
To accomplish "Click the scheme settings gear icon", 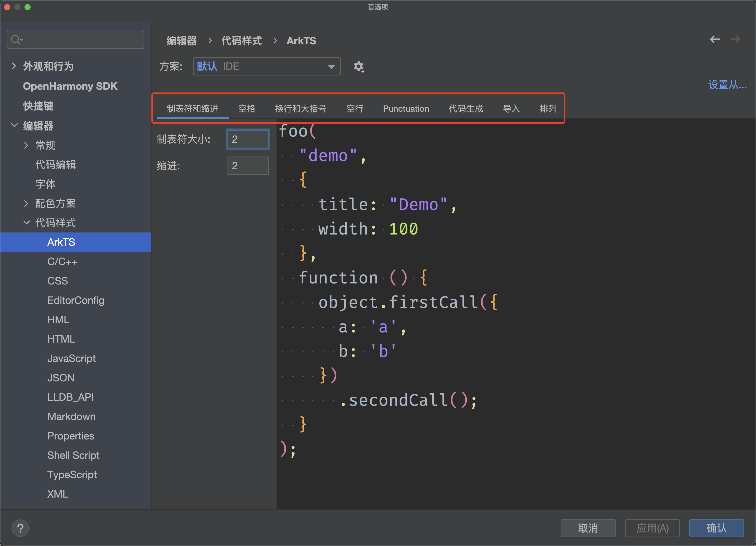I will [x=359, y=67].
